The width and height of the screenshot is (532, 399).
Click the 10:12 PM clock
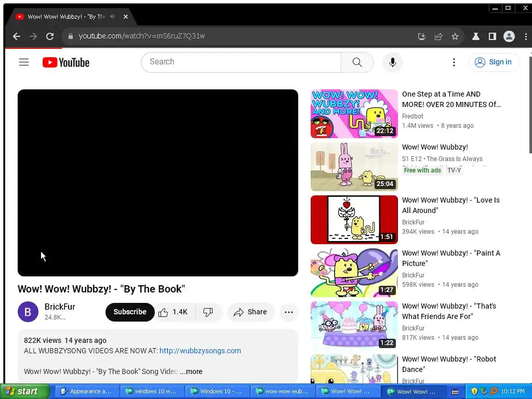(x=513, y=392)
